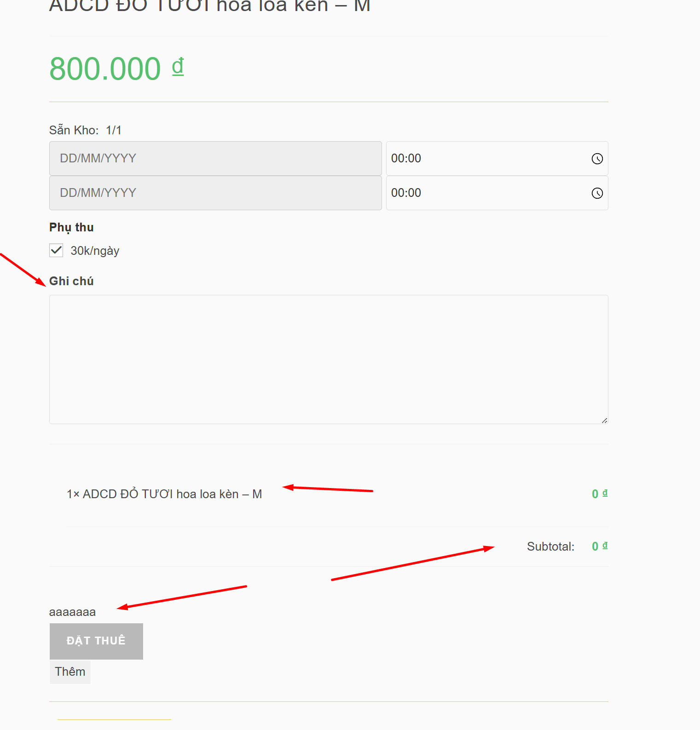Viewport: 700px width, 730px height.
Task: Click the Thêm button
Action: (x=70, y=672)
